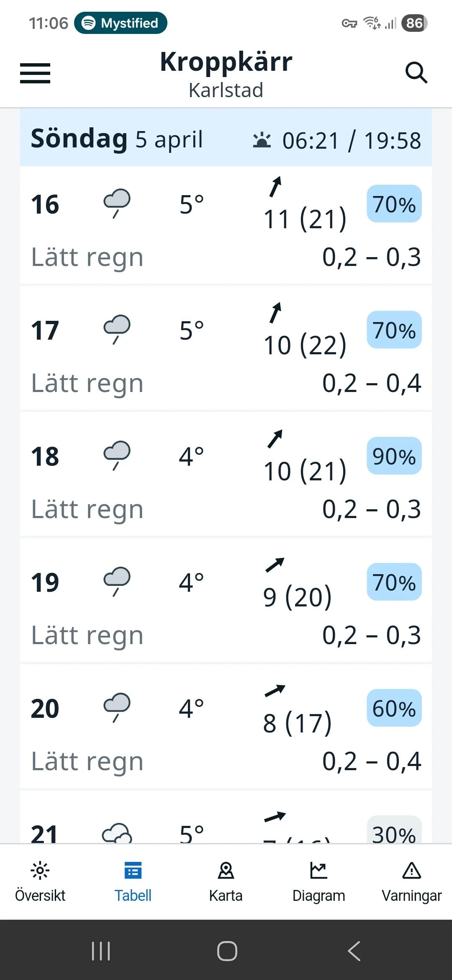Tap the rain cloud icon at hour 20

click(x=117, y=708)
